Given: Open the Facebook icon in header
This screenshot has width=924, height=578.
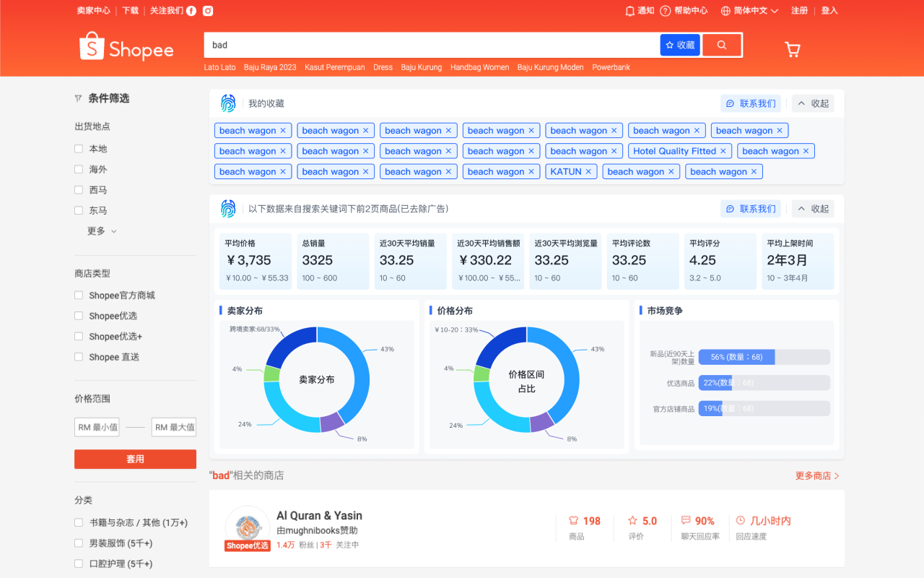Looking at the screenshot, I should (x=191, y=11).
